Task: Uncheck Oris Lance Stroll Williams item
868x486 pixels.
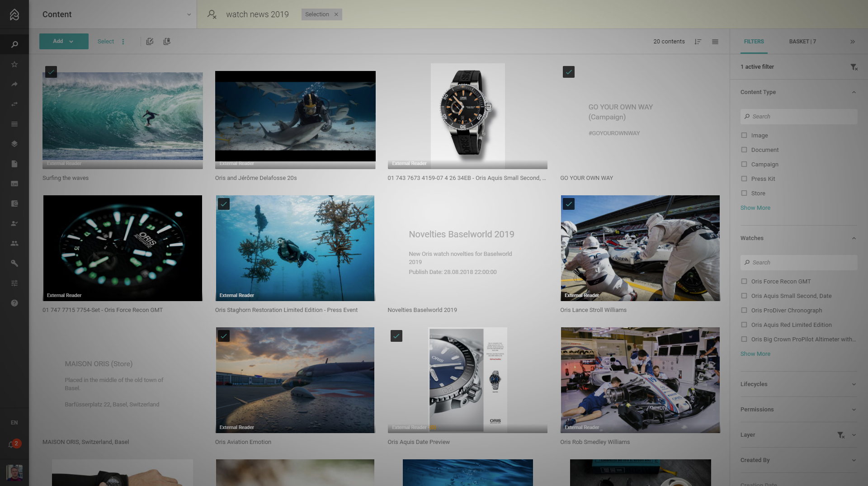Action: tap(569, 204)
